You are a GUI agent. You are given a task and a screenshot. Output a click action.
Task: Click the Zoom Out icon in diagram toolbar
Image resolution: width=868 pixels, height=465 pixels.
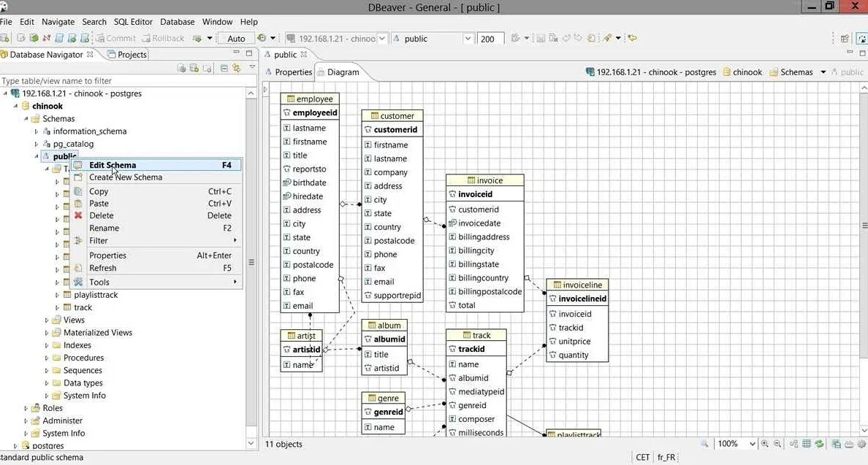[777, 443]
